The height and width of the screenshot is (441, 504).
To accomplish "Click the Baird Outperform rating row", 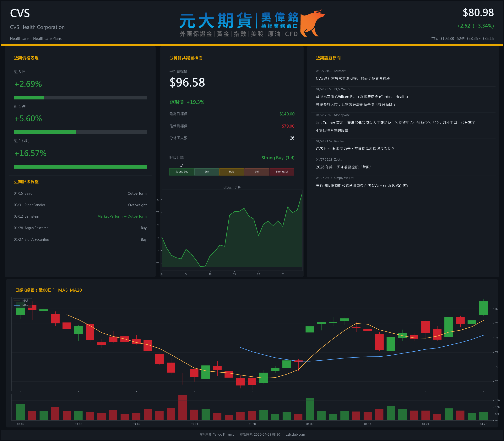I will coord(80,194).
